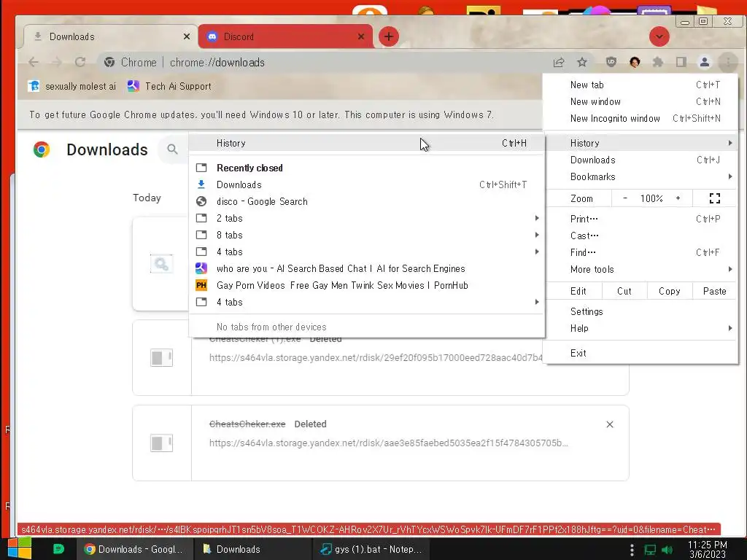Open the green chat app in taskbar
Screen dimensions: 747x560
[x=58, y=549]
